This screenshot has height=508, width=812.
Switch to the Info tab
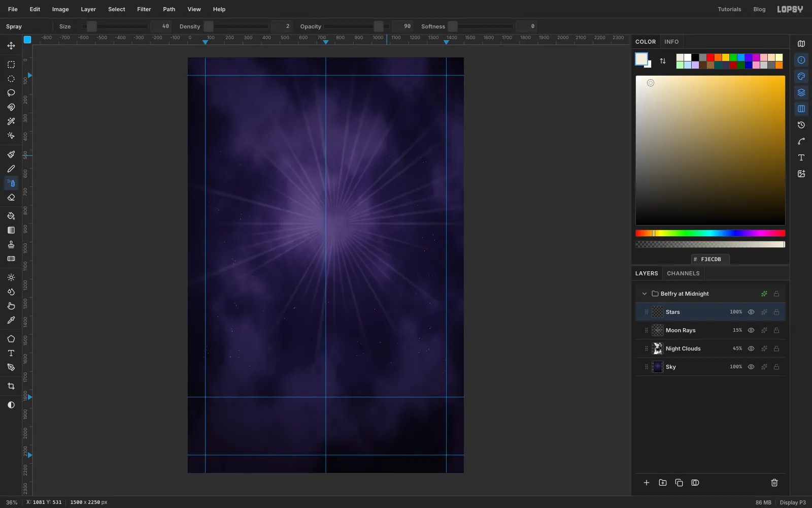(x=671, y=42)
